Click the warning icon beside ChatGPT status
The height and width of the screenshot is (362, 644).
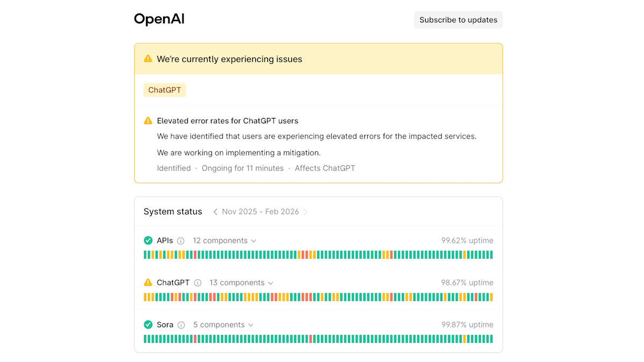pos(149,283)
